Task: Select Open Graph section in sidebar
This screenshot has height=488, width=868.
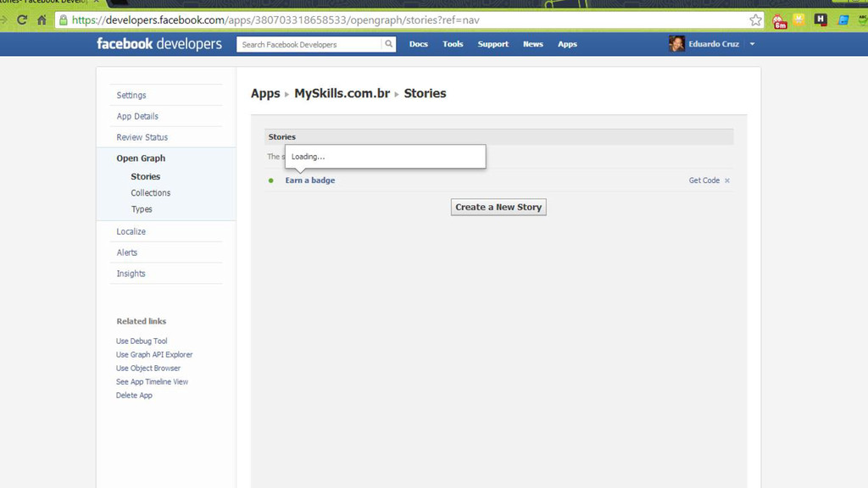Action: click(x=141, y=158)
